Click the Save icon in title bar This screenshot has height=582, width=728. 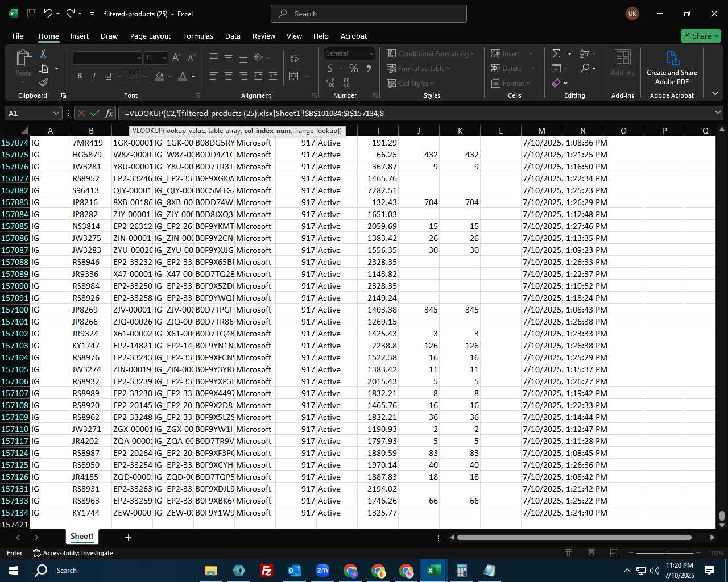pyautogui.click(x=32, y=14)
